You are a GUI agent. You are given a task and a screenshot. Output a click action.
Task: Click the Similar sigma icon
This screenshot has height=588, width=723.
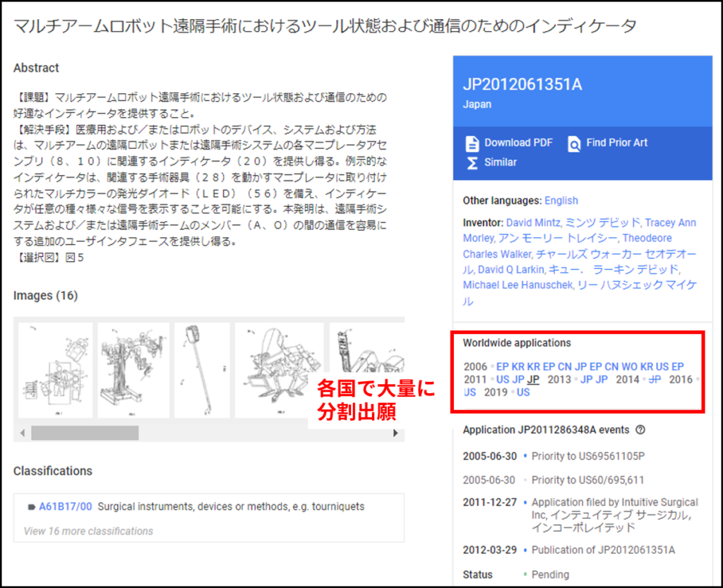(x=472, y=162)
